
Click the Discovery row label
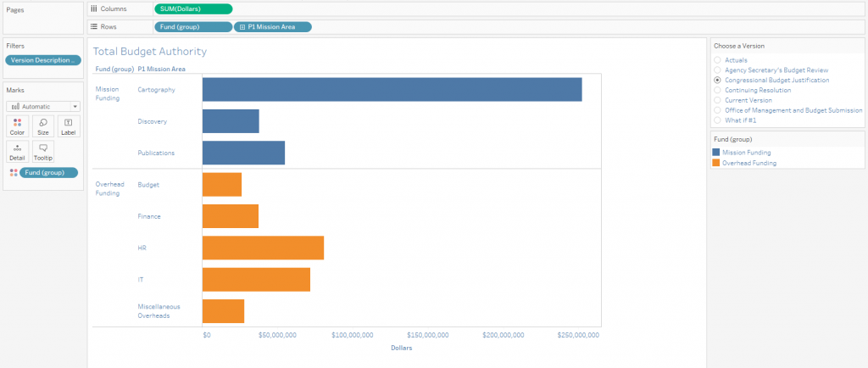click(x=153, y=121)
